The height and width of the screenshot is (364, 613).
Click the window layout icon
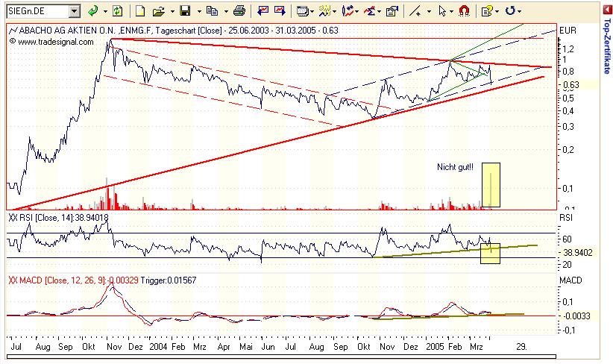click(x=303, y=11)
